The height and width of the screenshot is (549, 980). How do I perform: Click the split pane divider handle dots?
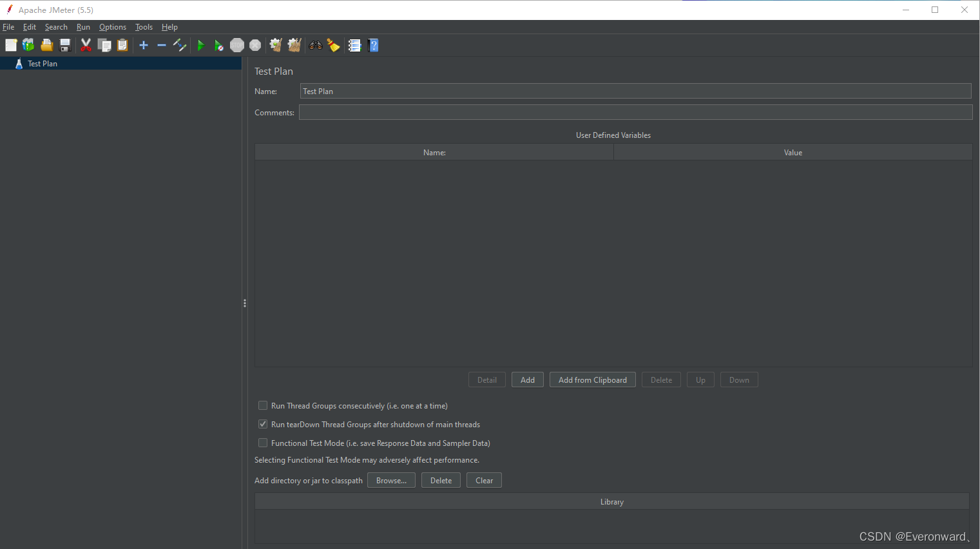pos(245,303)
